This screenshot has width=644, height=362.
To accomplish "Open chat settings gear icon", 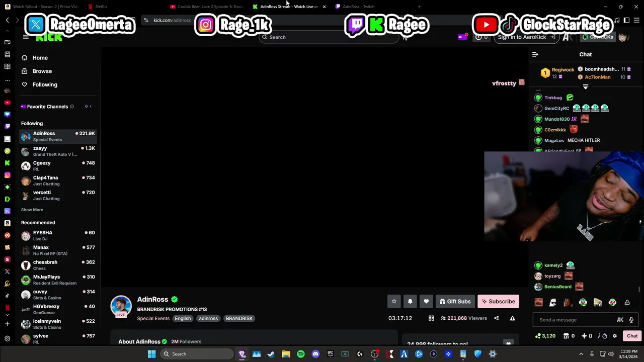I will click(614, 336).
